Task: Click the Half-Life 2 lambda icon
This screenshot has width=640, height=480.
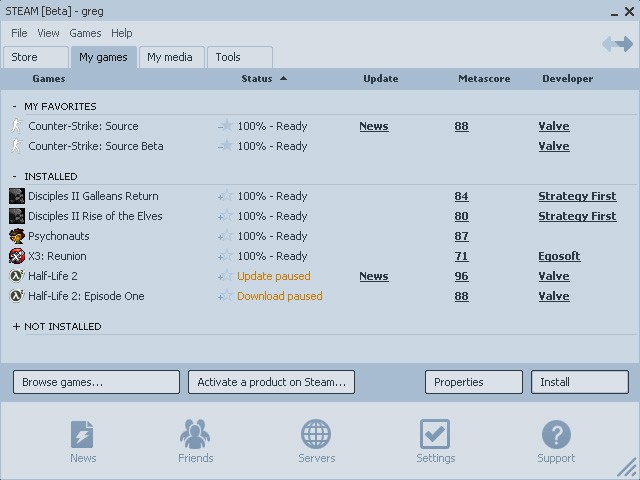Action: pyautogui.click(x=17, y=276)
